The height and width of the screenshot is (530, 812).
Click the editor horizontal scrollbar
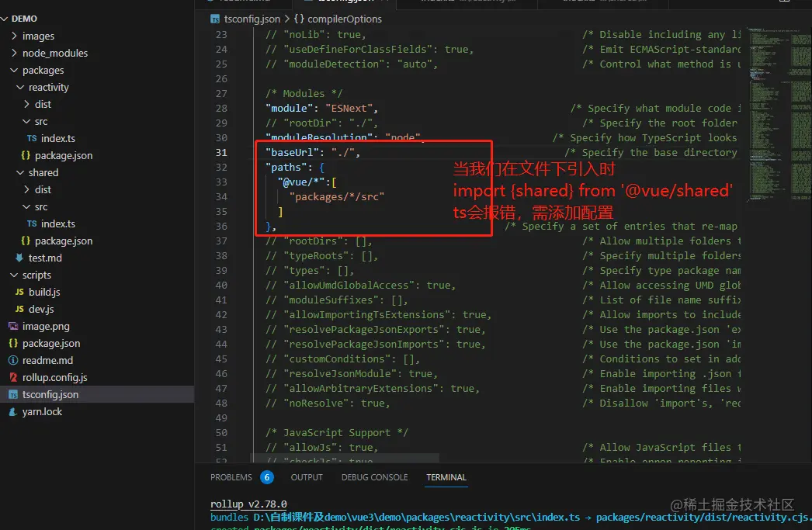345,458
